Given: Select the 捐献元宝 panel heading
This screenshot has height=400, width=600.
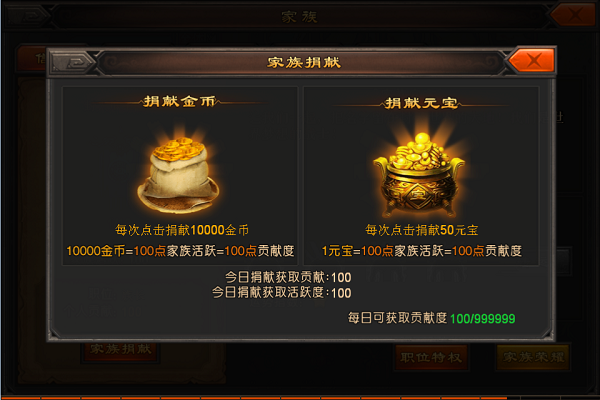Looking at the screenshot, I should click(x=421, y=103).
